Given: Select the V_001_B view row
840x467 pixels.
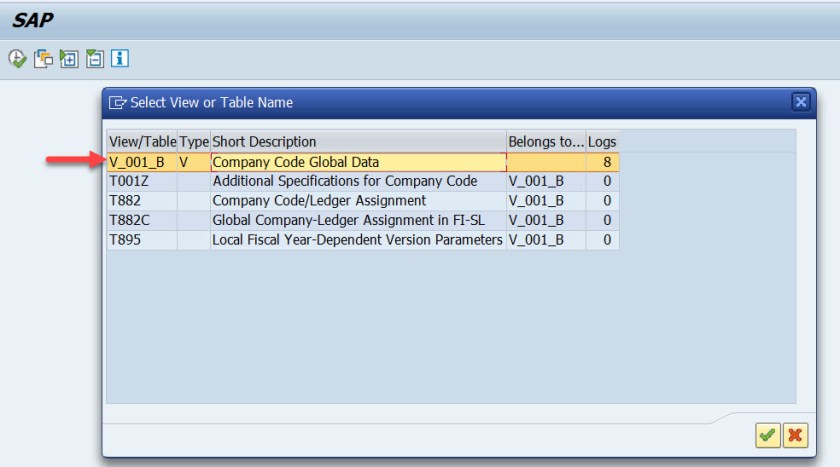Looking at the screenshot, I should pos(137,162).
